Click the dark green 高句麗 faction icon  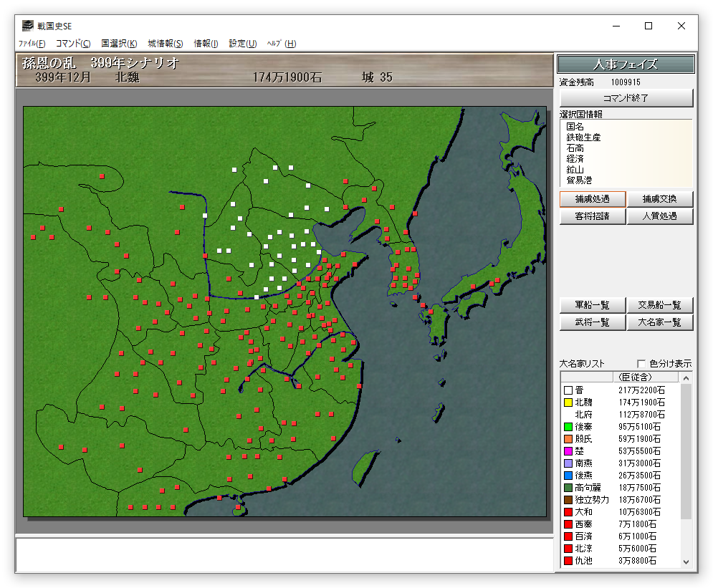coord(568,488)
